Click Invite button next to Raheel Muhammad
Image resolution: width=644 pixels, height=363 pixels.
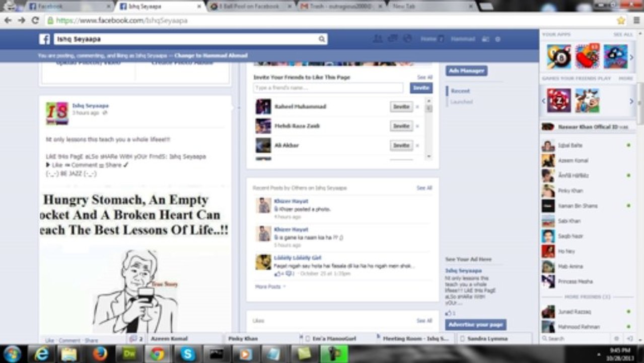pos(401,107)
